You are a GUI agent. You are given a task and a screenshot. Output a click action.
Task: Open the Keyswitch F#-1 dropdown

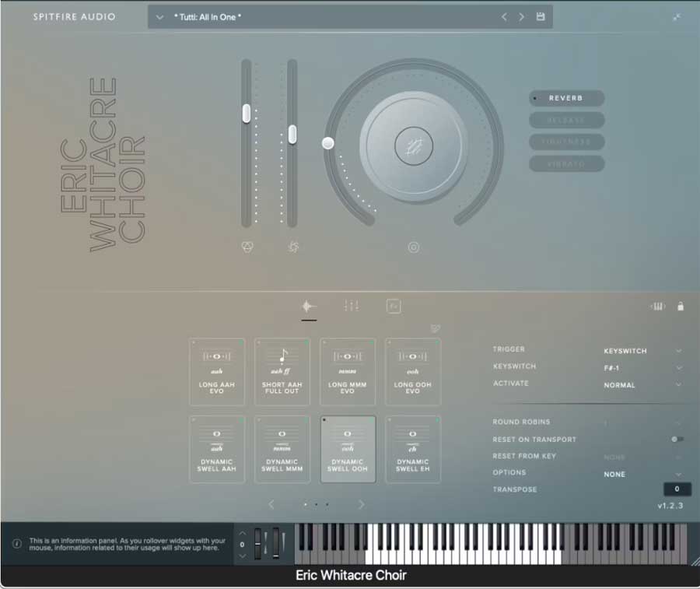[642, 368]
